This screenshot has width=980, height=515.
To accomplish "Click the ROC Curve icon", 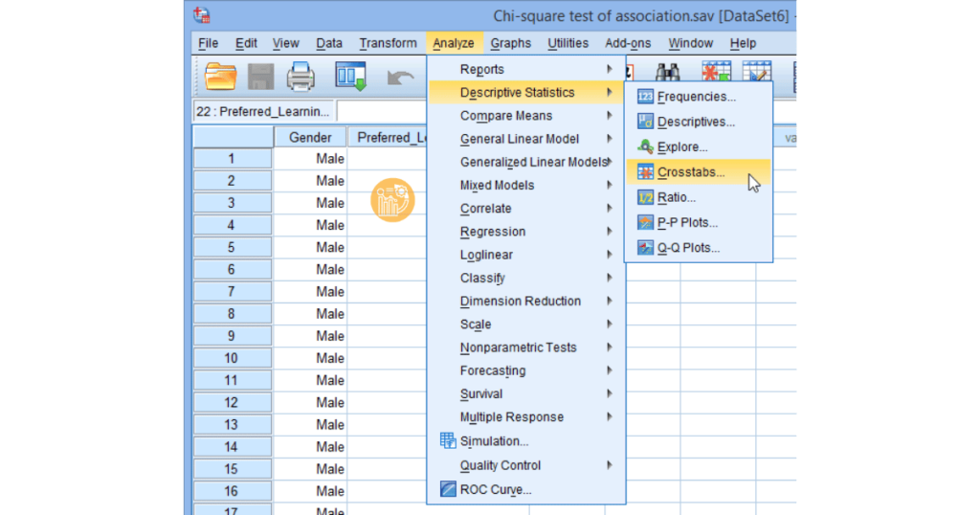I will [x=448, y=489].
